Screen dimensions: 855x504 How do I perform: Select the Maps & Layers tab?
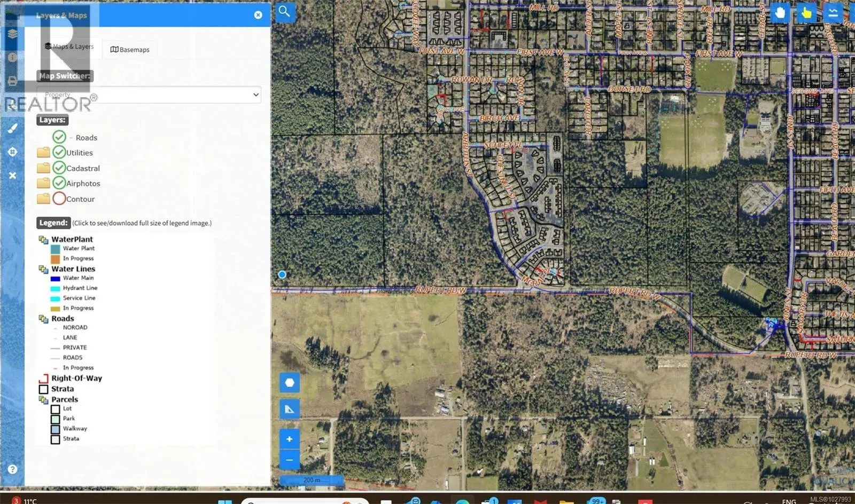(69, 46)
